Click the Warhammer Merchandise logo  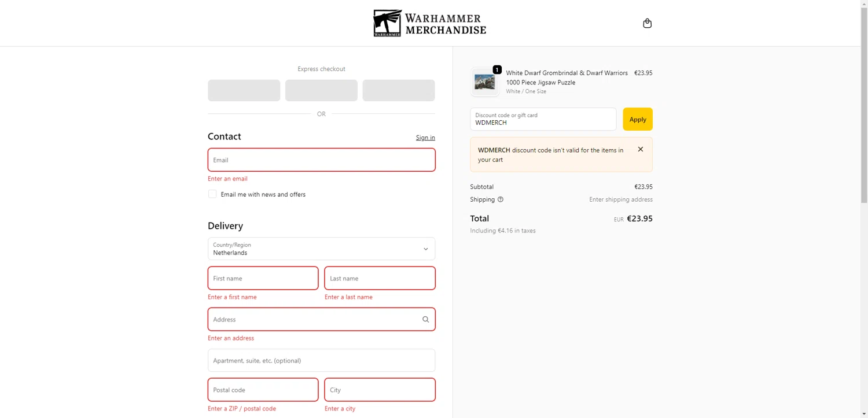pyautogui.click(x=430, y=23)
